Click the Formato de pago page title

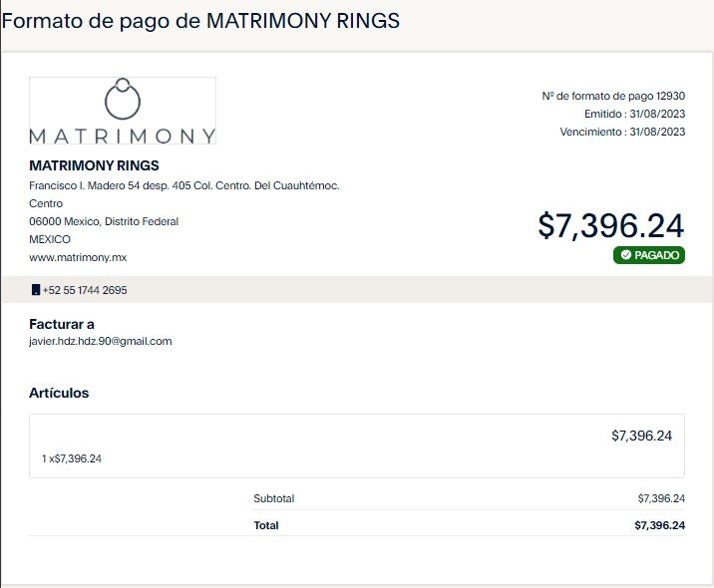click(200, 21)
